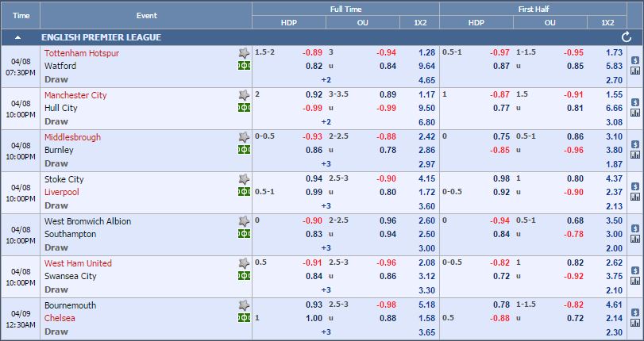Select Chelsea full time handicap odds 1.00
Image resolution: width=644 pixels, height=341 pixels.
click(x=314, y=318)
